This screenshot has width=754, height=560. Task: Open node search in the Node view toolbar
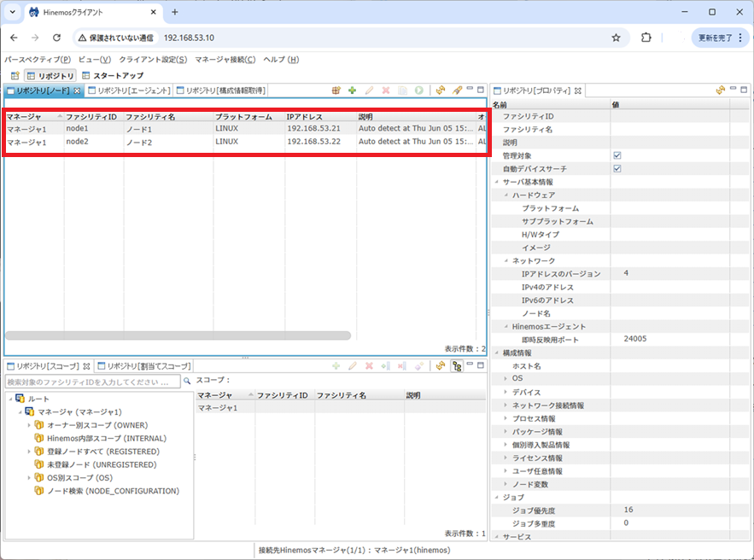point(336,90)
